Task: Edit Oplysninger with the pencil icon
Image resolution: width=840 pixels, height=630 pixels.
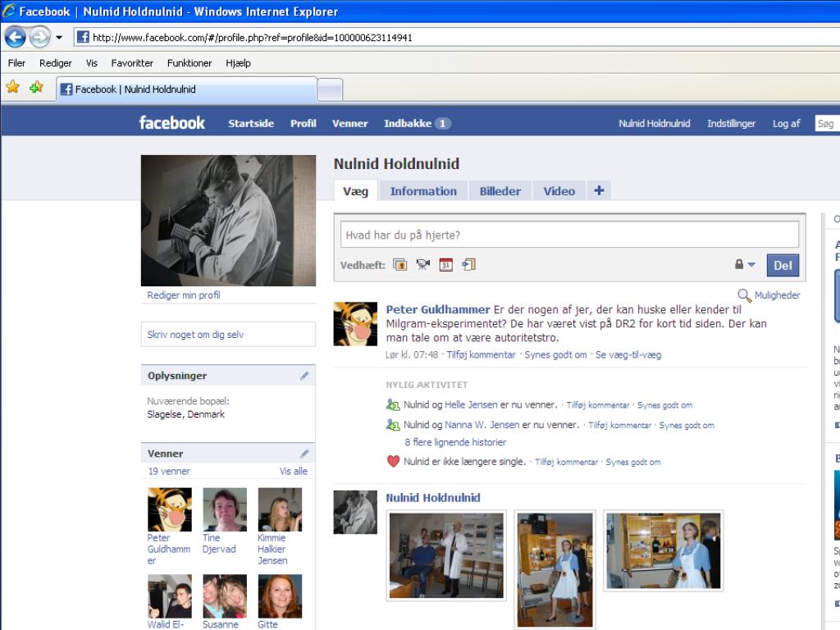Action: (x=304, y=376)
